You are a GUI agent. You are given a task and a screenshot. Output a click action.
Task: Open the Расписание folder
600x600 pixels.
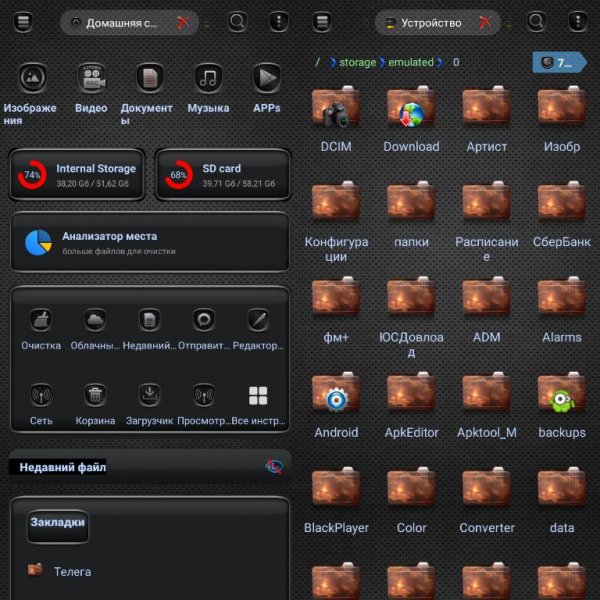[486, 202]
